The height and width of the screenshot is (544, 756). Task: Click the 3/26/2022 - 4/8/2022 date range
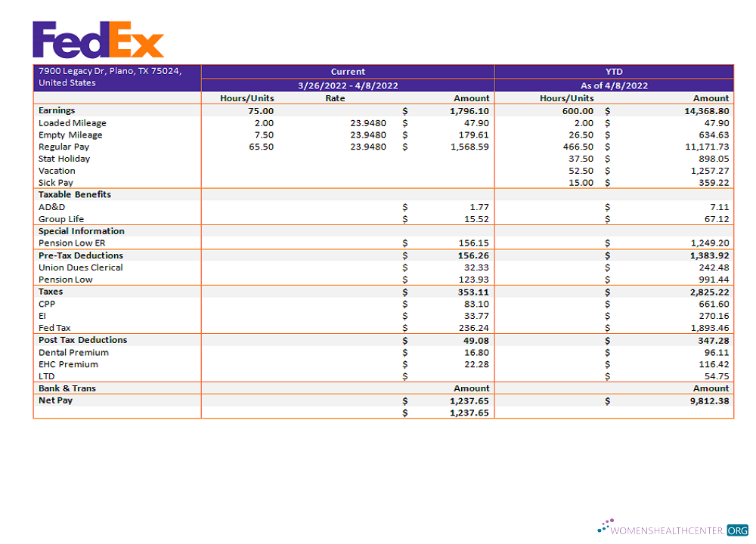[347, 85]
